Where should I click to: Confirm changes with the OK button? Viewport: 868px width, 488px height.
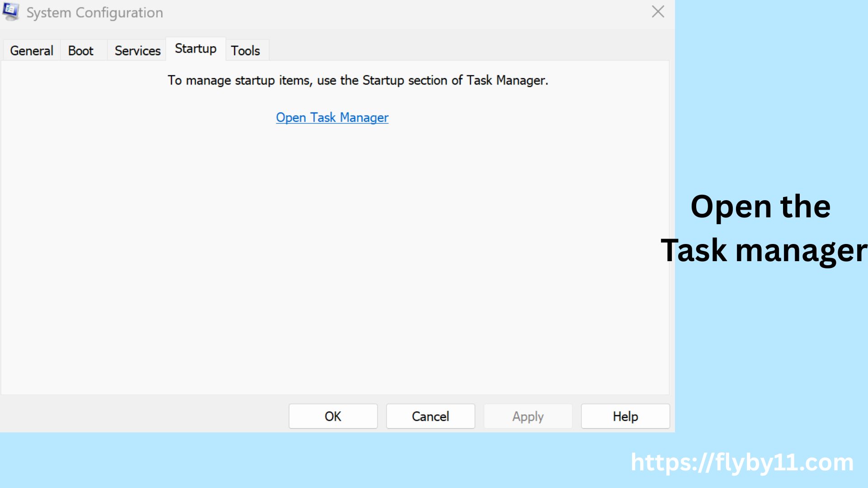[333, 416]
